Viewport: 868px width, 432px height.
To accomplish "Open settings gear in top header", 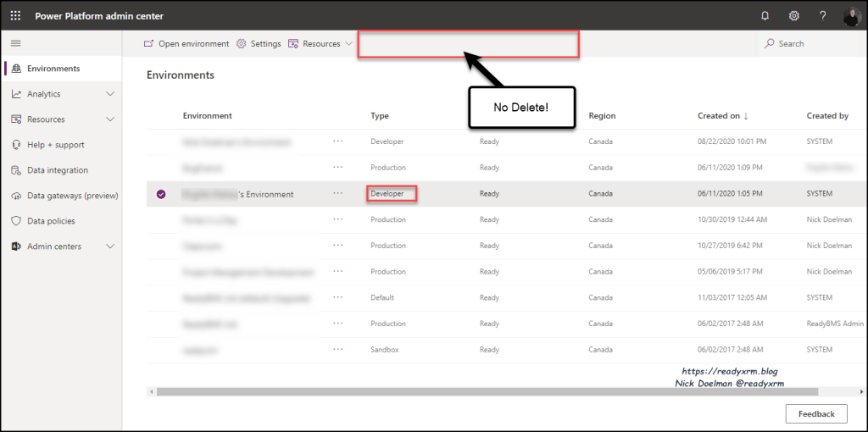I will [794, 16].
